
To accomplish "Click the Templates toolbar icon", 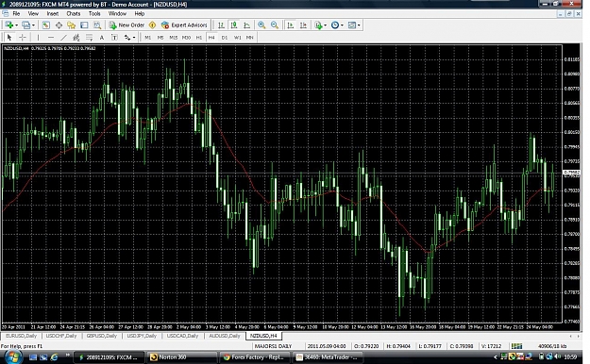I will point(352,25).
